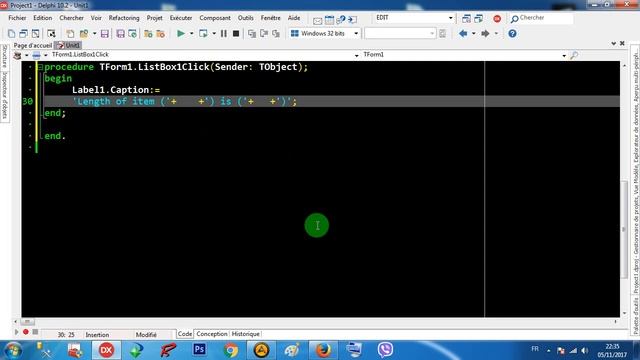
Task: Open the Windows 32 bits platform dropdown
Action: coord(356,33)
